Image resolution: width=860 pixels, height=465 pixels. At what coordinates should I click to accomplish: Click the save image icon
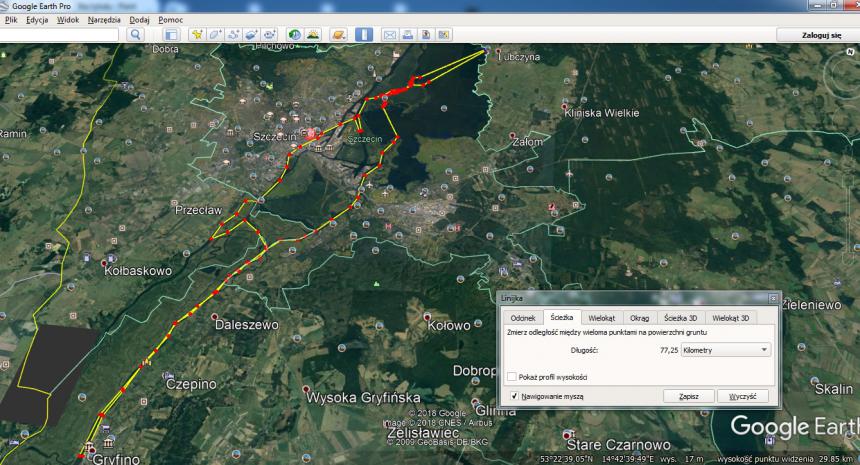pos(426,35)
